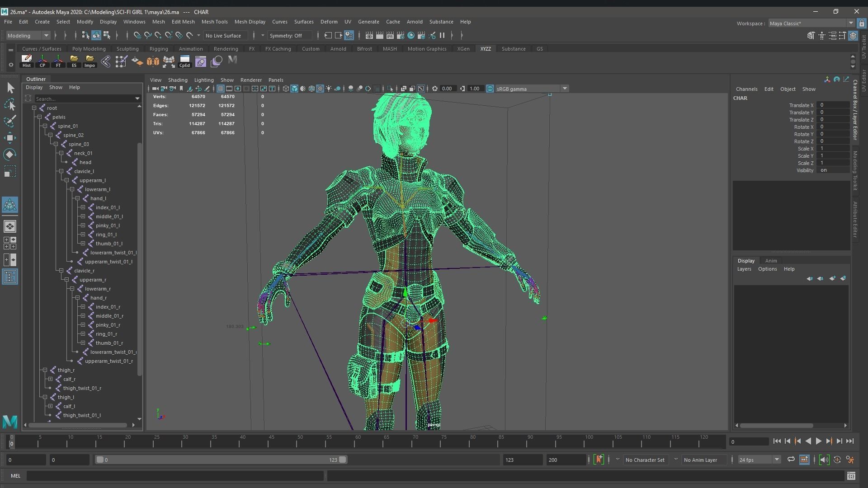Expand the index_01_l node
The height and width of the screenshot is (488, 868).
83,207
